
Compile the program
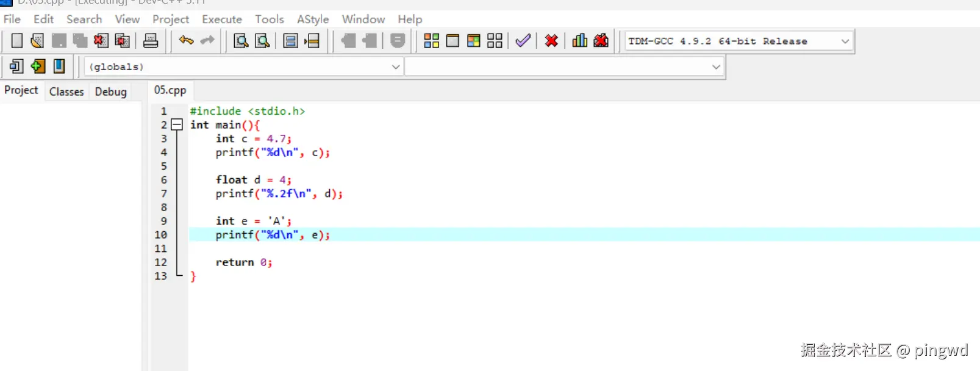(432, 41)
